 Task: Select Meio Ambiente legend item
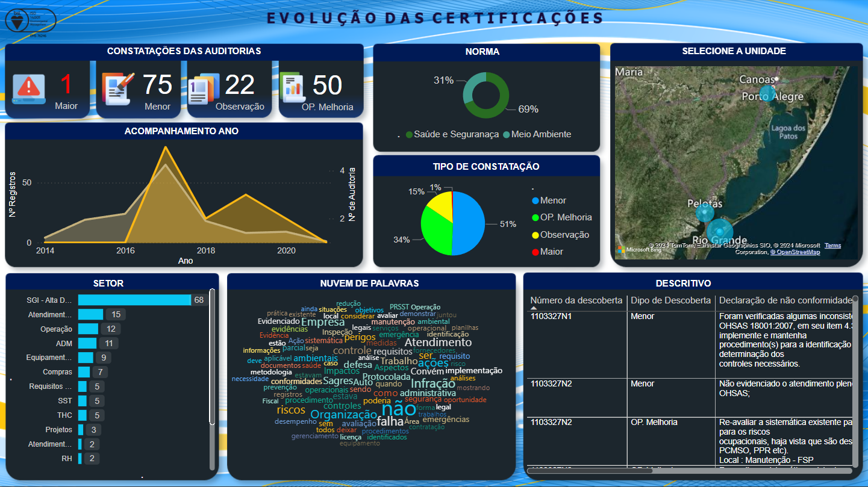pos(540,134)
